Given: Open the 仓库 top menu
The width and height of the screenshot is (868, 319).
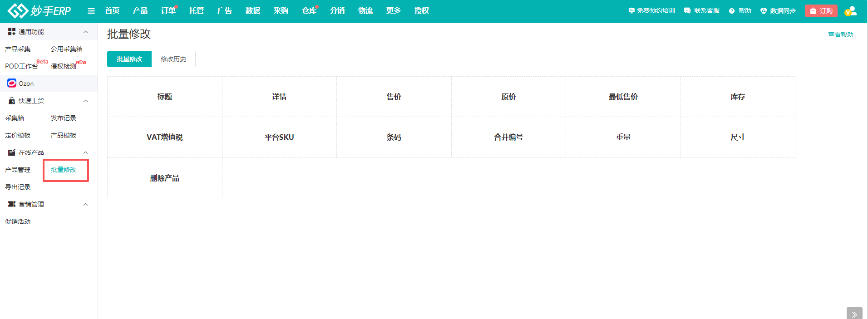Looking at the screenshot, I should point(309,11).
